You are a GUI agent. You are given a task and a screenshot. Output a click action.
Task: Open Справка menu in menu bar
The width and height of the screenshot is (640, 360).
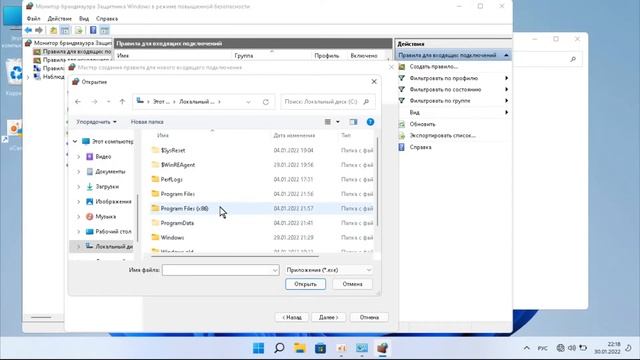(107, 18)
